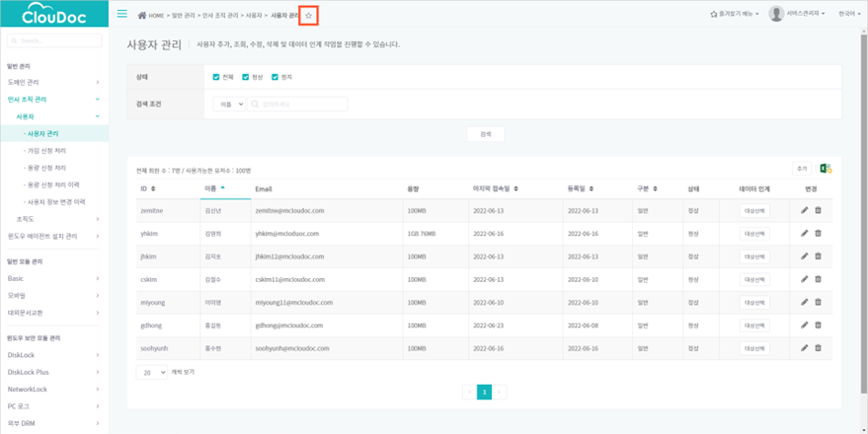The height and width of the screenshot is (434, 868).
Task: Click email yhkim@mcloduoc.com cell
Action: point(286,234)
